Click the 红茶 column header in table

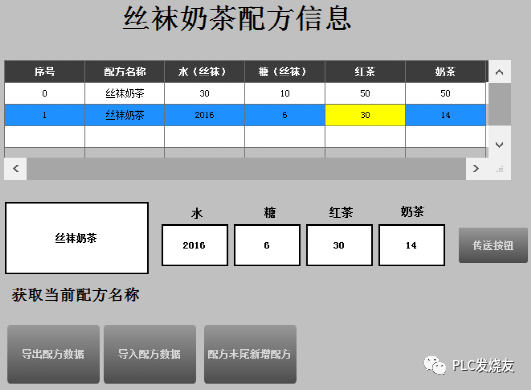click(365, 72)
